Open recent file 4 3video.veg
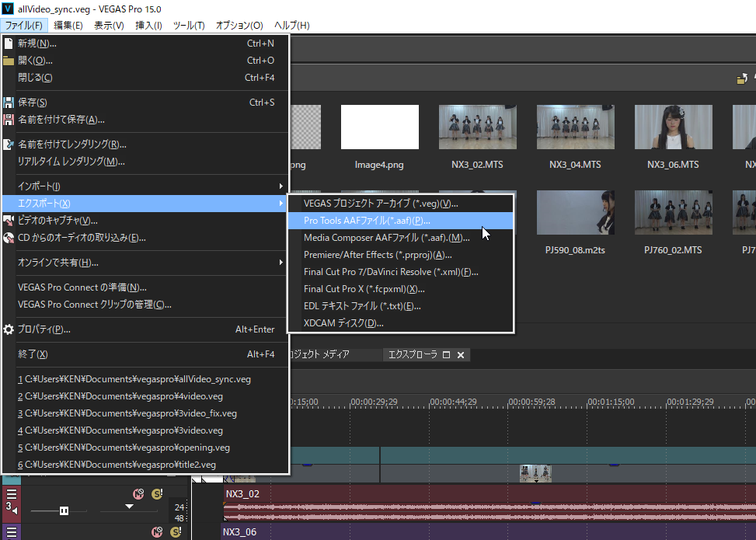Viewport: 756px width, 540px height. tap(145, 430)
